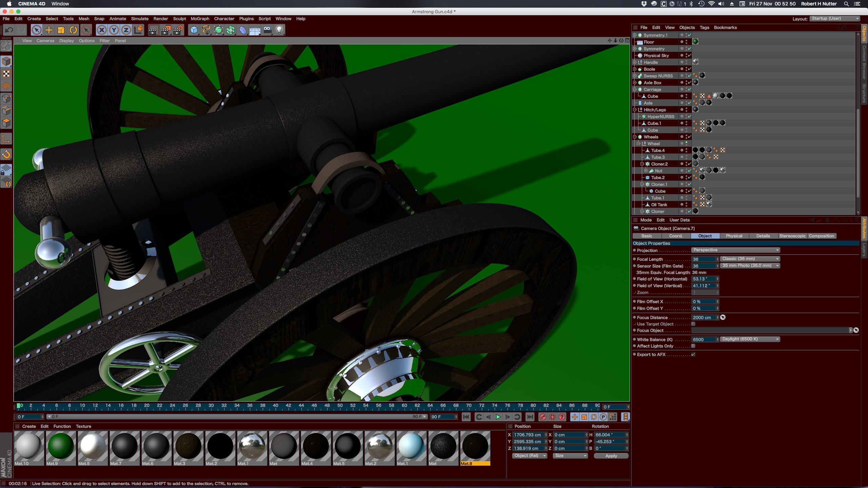This screenshot has width=868, height=488.
Task: Switch to Coord. tab
Action: [x=676, y=236]
